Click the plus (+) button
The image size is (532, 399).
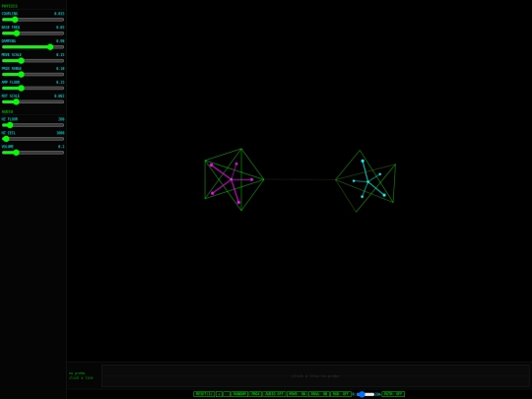(219, 394)
